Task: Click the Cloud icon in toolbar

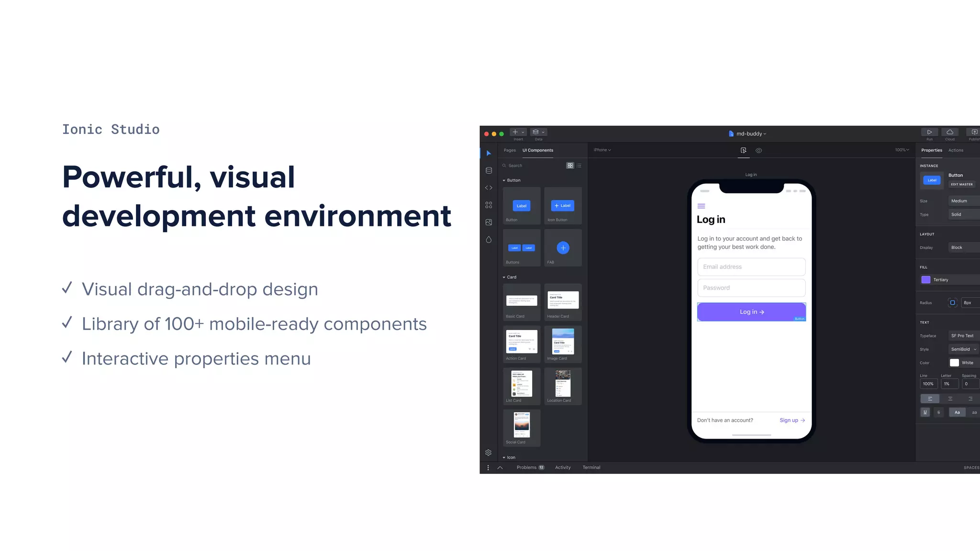Action: pyautogui.click(x=950, y=132)
